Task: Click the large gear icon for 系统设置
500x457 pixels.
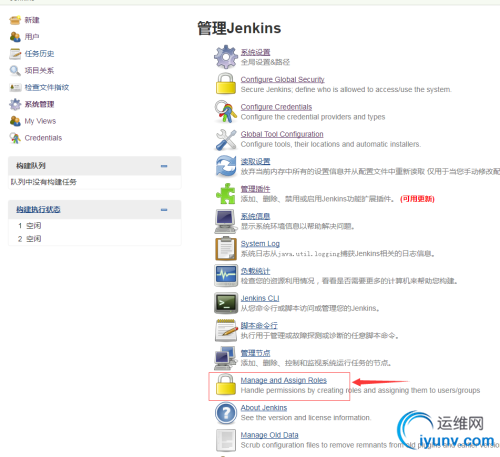Action: [x=226, y=57]
